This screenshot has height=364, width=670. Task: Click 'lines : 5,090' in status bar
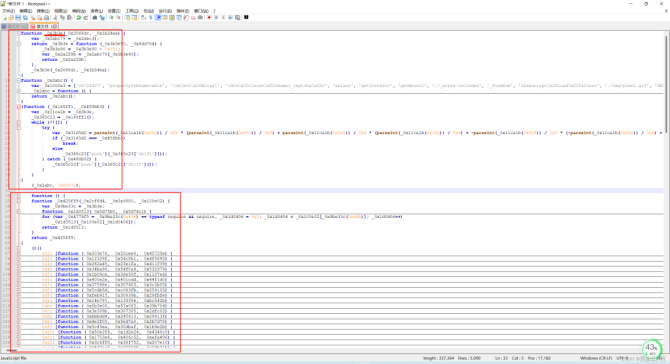click(469, 358)
